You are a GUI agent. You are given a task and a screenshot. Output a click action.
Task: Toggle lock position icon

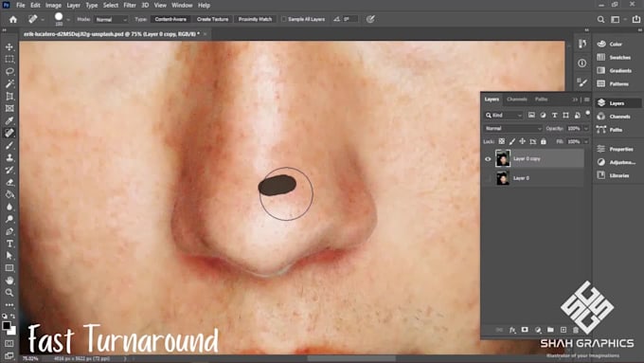coord(523,141)
